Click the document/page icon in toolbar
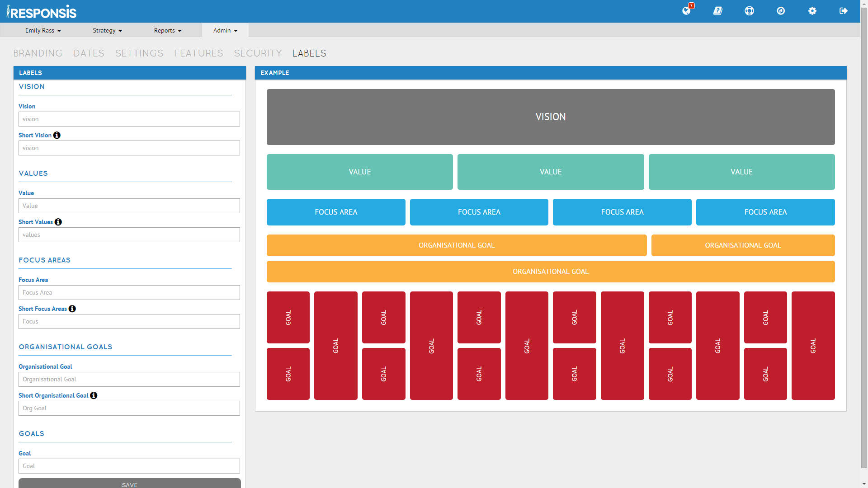 (x=718, y=11)
